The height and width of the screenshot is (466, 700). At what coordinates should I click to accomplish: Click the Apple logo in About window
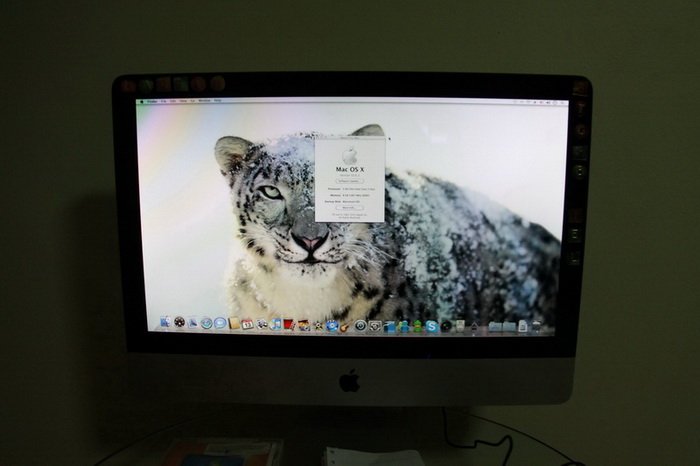(350, 156)
